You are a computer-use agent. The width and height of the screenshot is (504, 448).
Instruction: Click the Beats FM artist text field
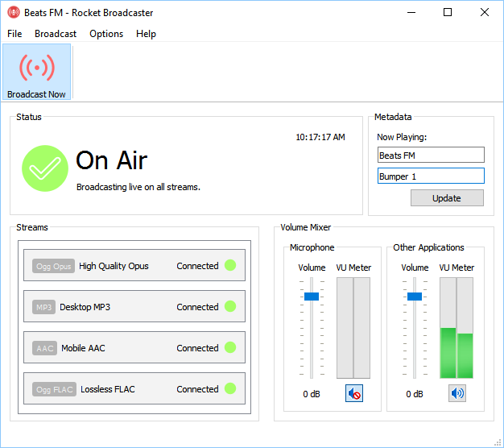point(431,155)
